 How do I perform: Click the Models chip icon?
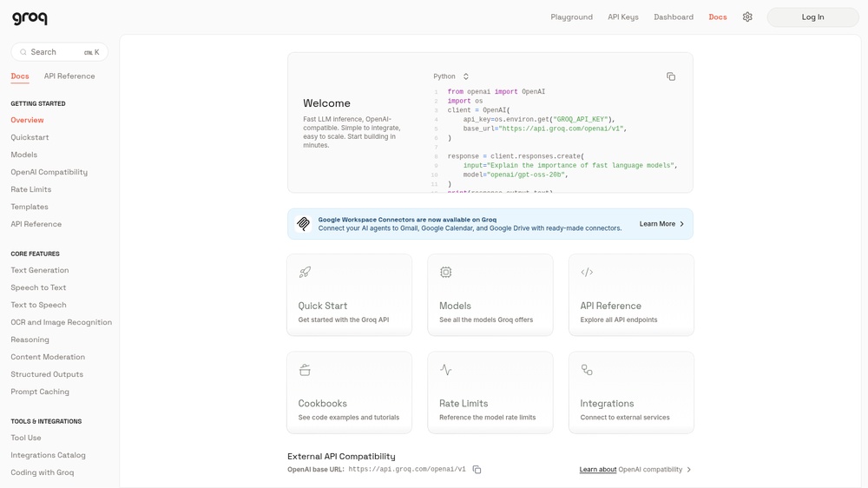coord(445,272)
